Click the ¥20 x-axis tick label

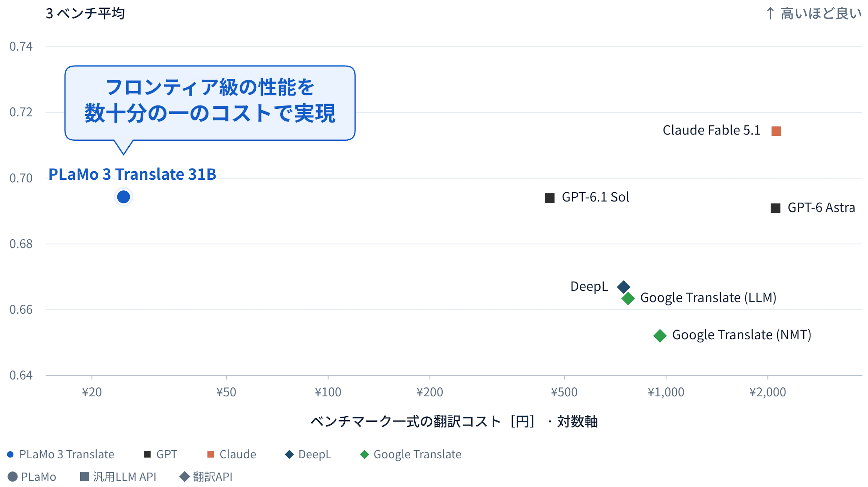point(92,392)
